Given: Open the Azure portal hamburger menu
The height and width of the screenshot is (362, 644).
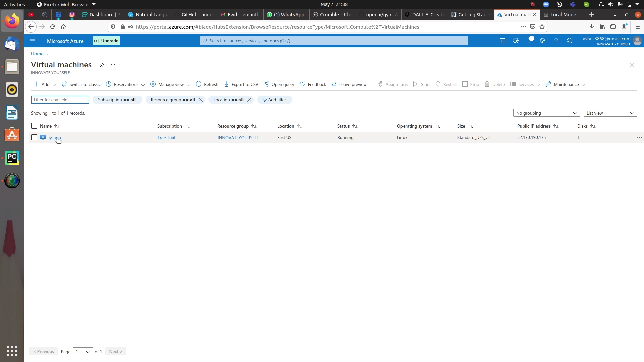Looking at the screenshot, I should click(x=32, y=41).
